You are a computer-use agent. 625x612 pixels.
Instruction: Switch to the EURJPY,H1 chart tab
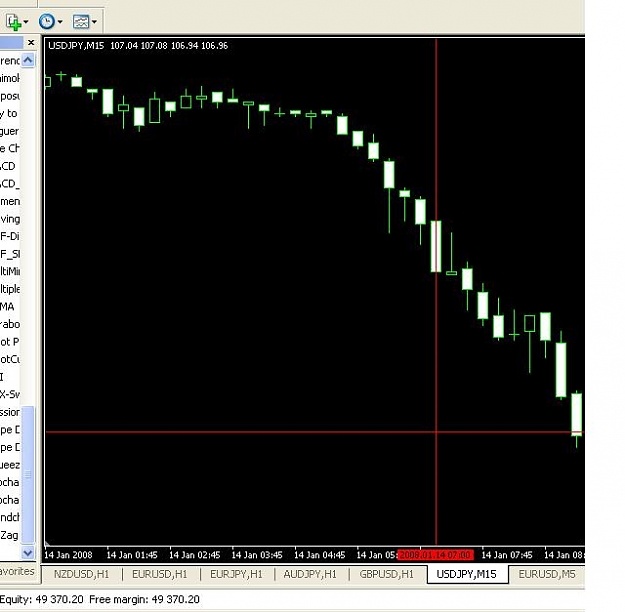(x=236, y=574)
